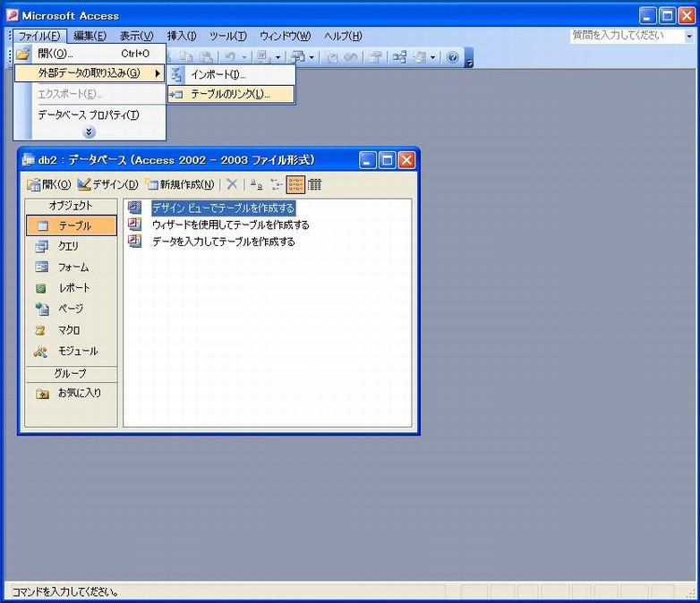
Task: Open the Office Links dropdown arrow
Action: pos(277,57)
